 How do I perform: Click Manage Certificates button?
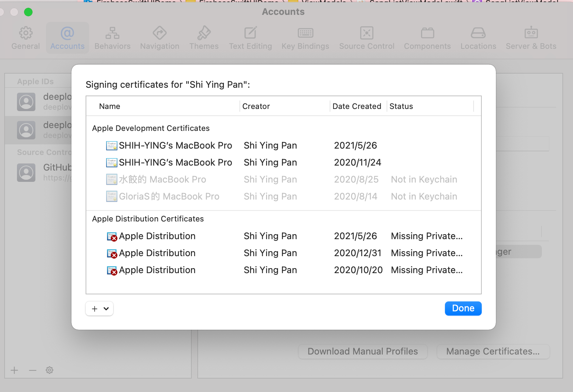point(493,351)
